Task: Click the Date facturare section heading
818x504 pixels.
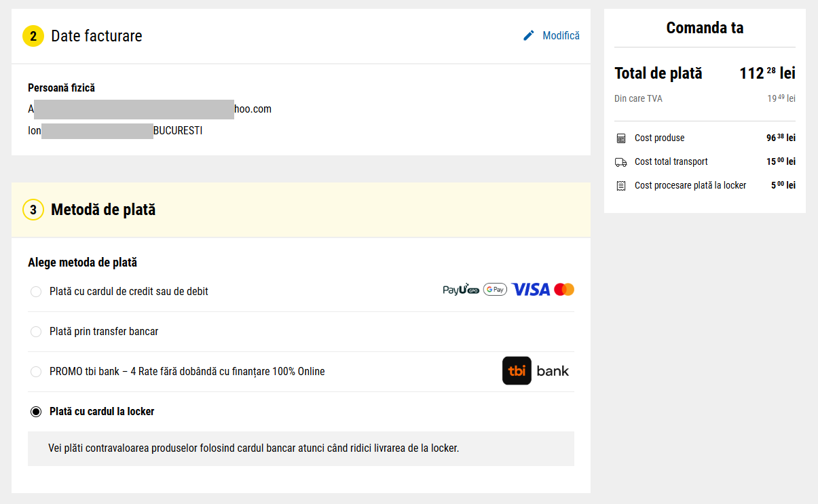Action: [96, 36]
